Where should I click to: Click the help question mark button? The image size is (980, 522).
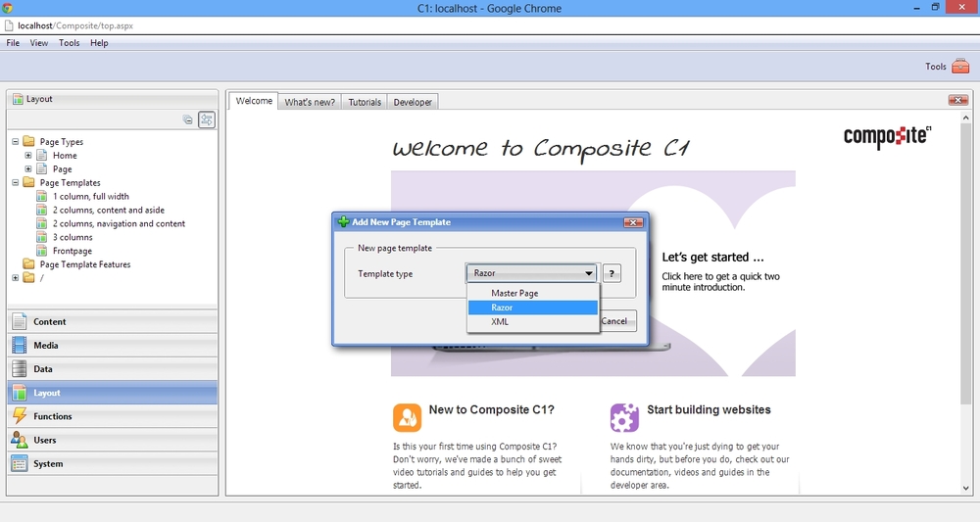[611, 274]
